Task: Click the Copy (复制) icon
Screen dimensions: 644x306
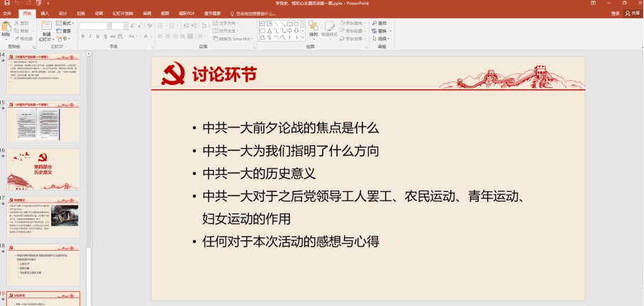Action: click(17, 30)
